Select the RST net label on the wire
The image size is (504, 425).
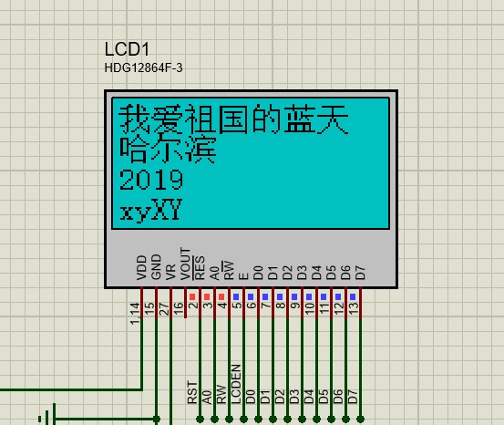click(x=191, y=392)
